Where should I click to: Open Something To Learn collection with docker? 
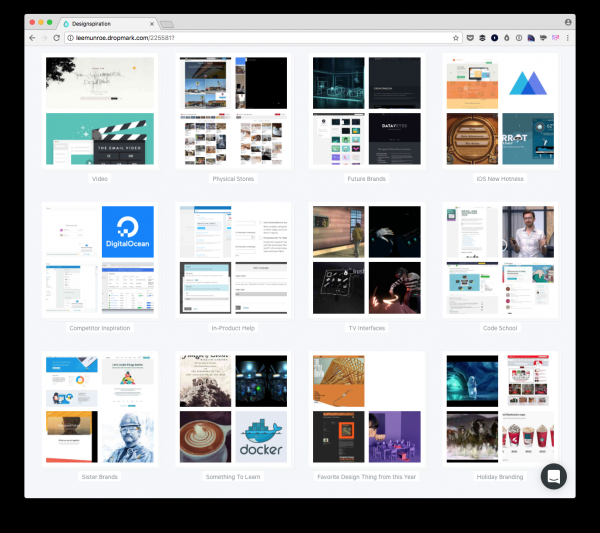coord(233,408)
